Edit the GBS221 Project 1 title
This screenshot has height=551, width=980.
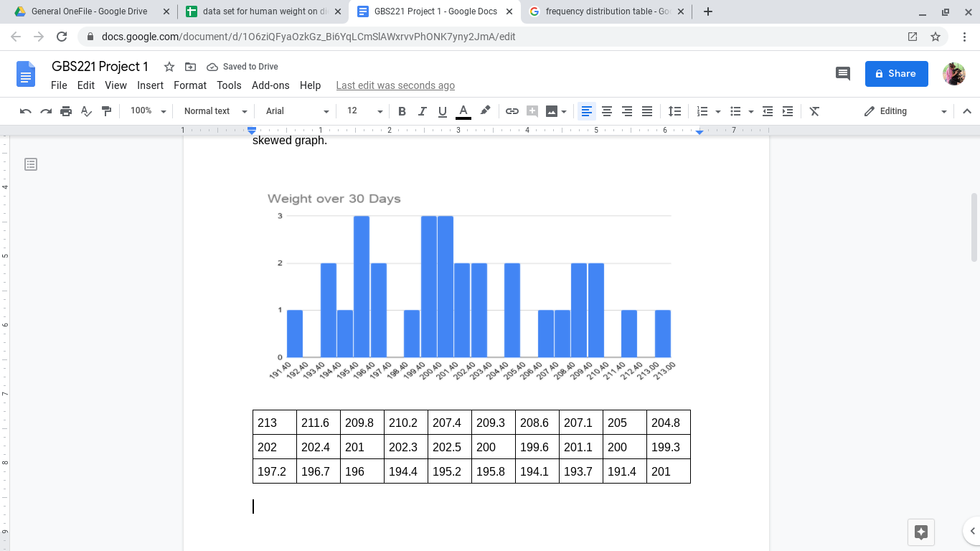click(100, 67)
